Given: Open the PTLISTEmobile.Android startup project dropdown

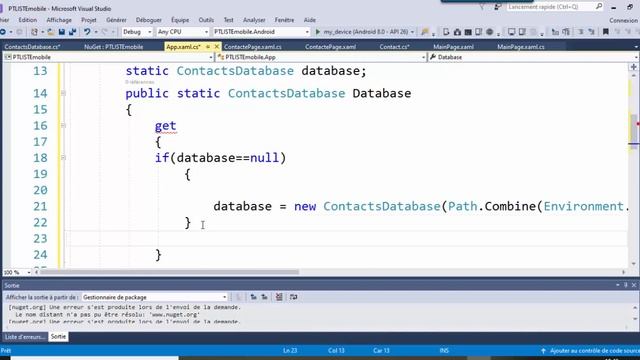Looking at the screenshot, I should pos(261,32).
